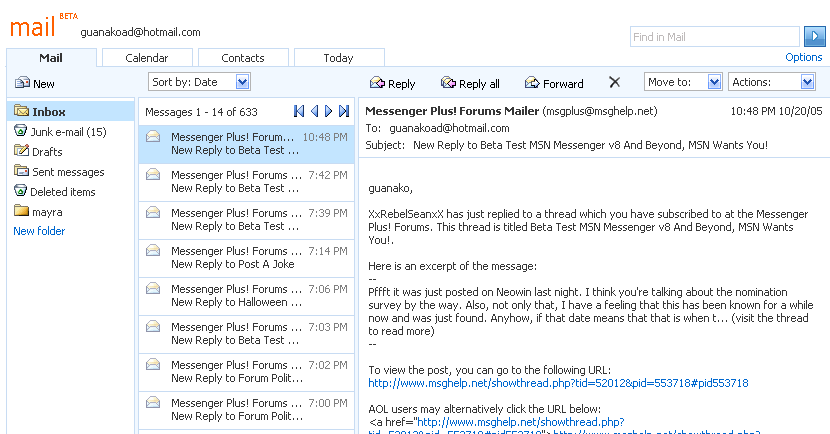Click envelope icon of 7:03 PM message
830x434 pixels.
pos(153,327)
